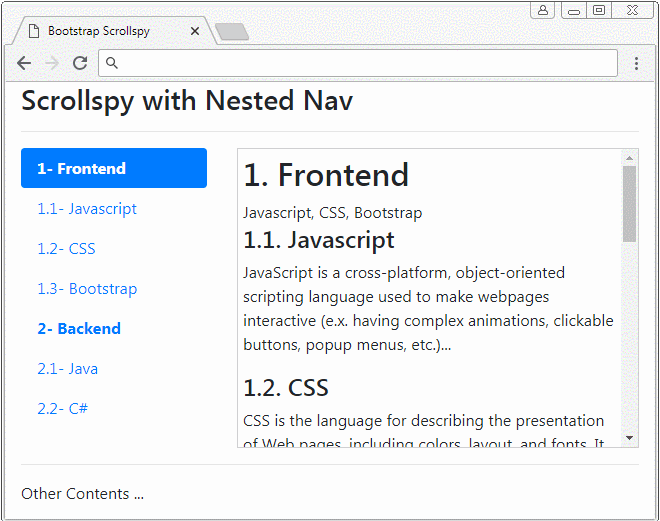The image size is (660, 521).
Task: Jump to the 1.2- CSS section link
Action: tap(67, 249)
